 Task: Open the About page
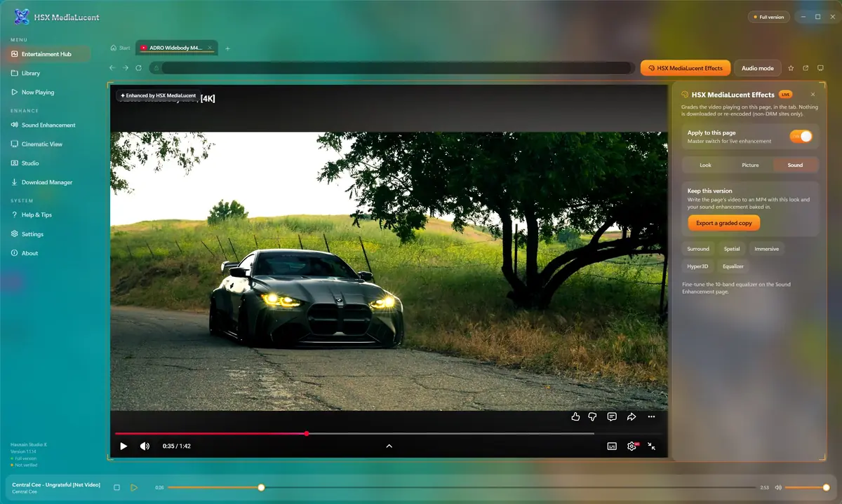point(49,253)
